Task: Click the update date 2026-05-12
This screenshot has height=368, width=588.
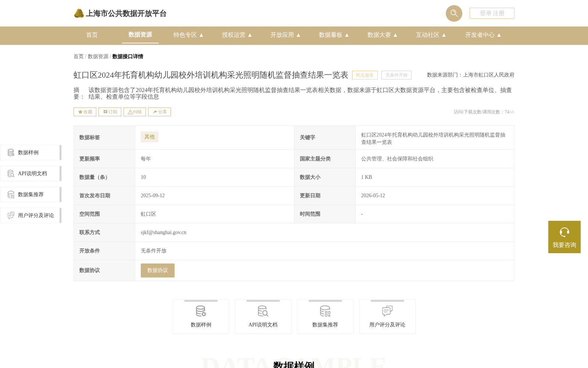Action: point(373,196)
